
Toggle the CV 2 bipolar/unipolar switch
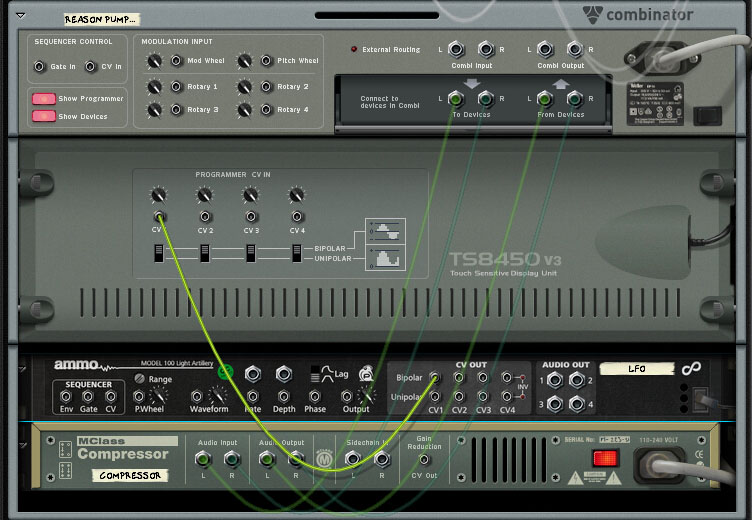(205, 253)
